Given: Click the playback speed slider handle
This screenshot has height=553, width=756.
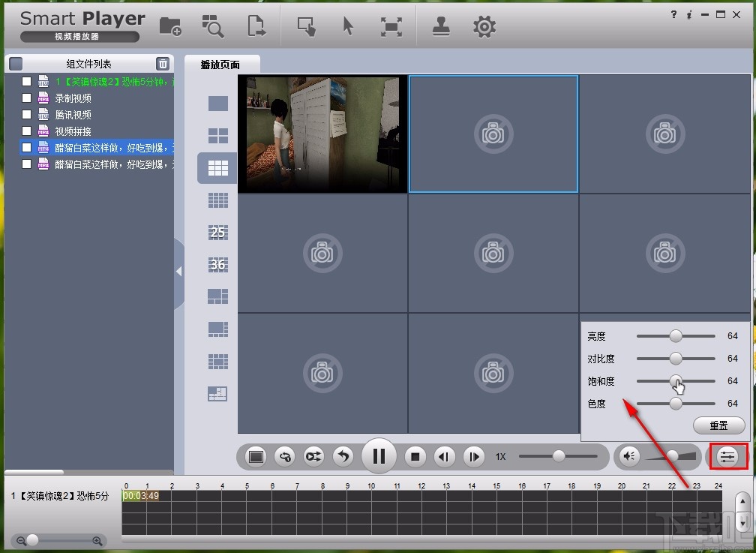Looking at the screenshot, I should click(559, 456).
